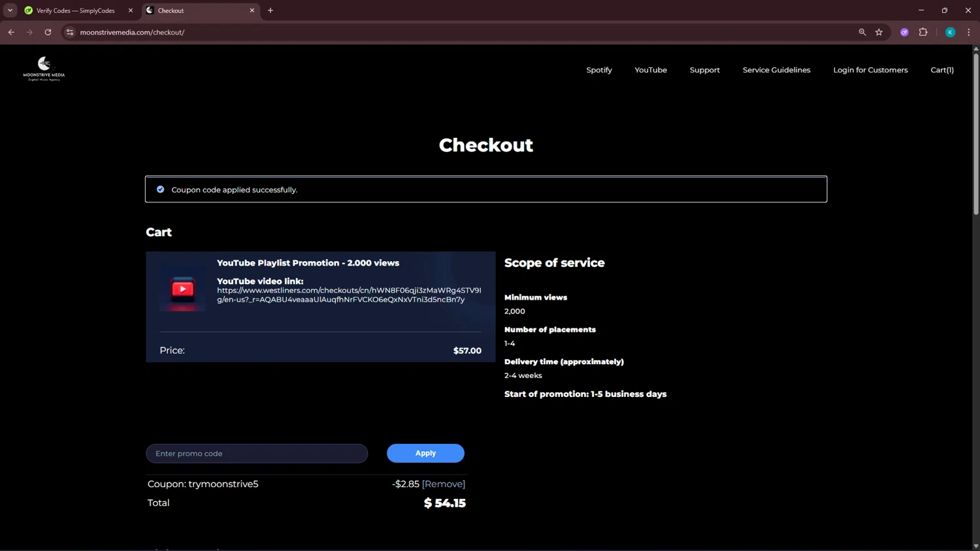Restore down the Chrome window
This screenshot has width=980, height=551.
pos(945,10)
